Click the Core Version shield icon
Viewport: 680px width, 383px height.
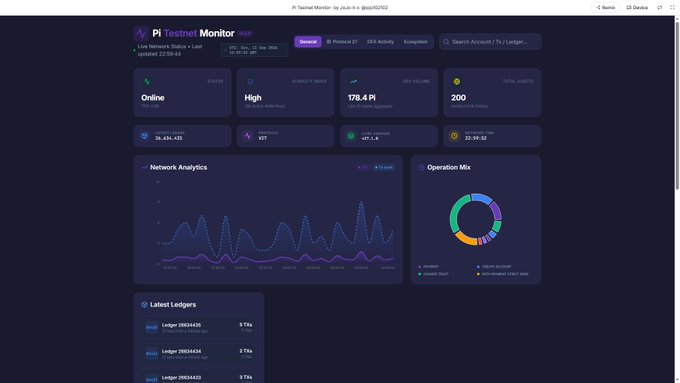pyautogui.click(x=351, y=136)
